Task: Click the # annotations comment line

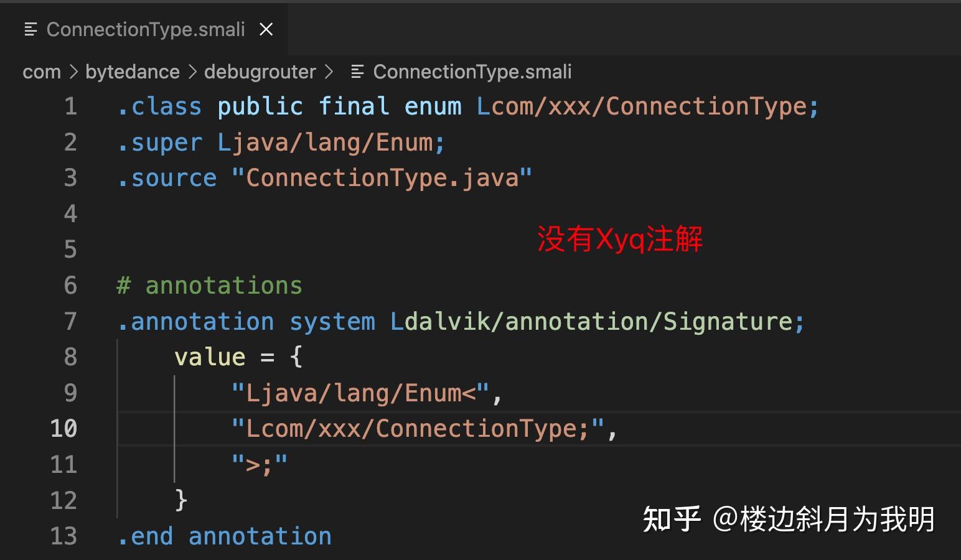Action: [x=209, y=286]
